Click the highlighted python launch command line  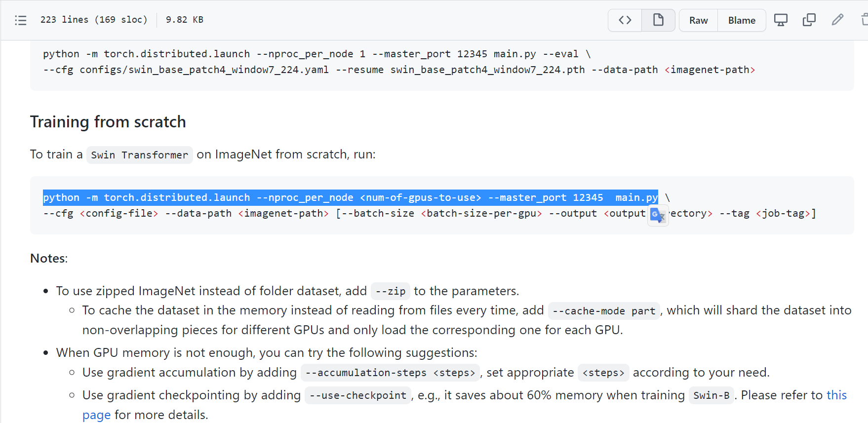pos(351,197)
